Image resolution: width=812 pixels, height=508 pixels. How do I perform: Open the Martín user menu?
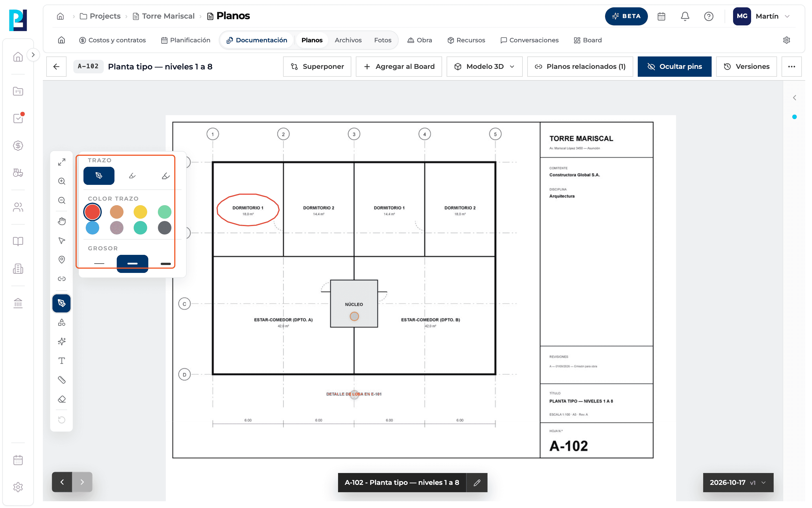click(x=761, y=16)
